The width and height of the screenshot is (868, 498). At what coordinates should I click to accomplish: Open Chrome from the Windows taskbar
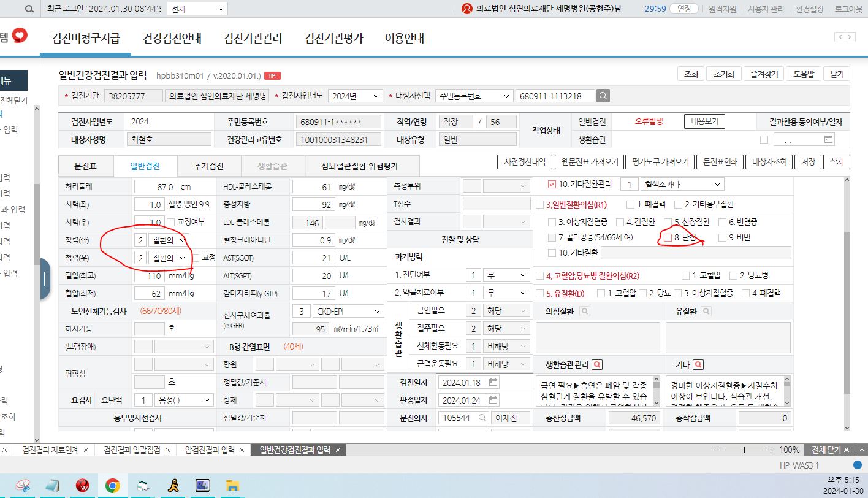(x=112, y=486)
